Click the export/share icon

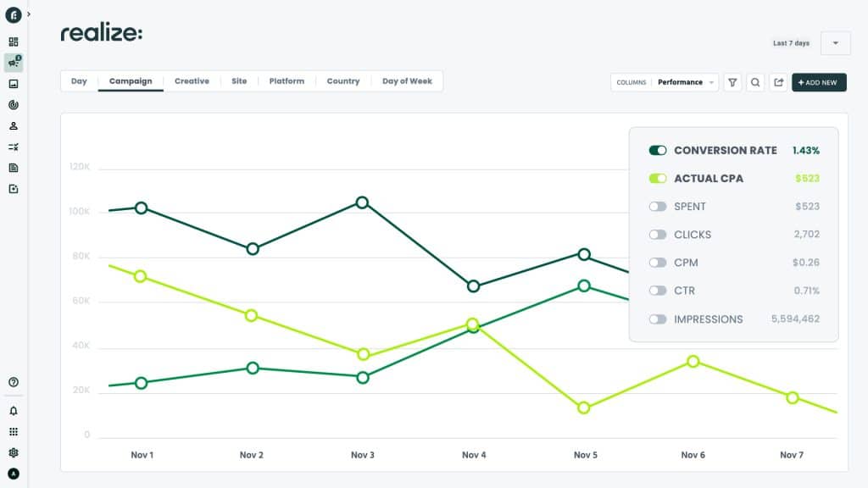[778, 82]
